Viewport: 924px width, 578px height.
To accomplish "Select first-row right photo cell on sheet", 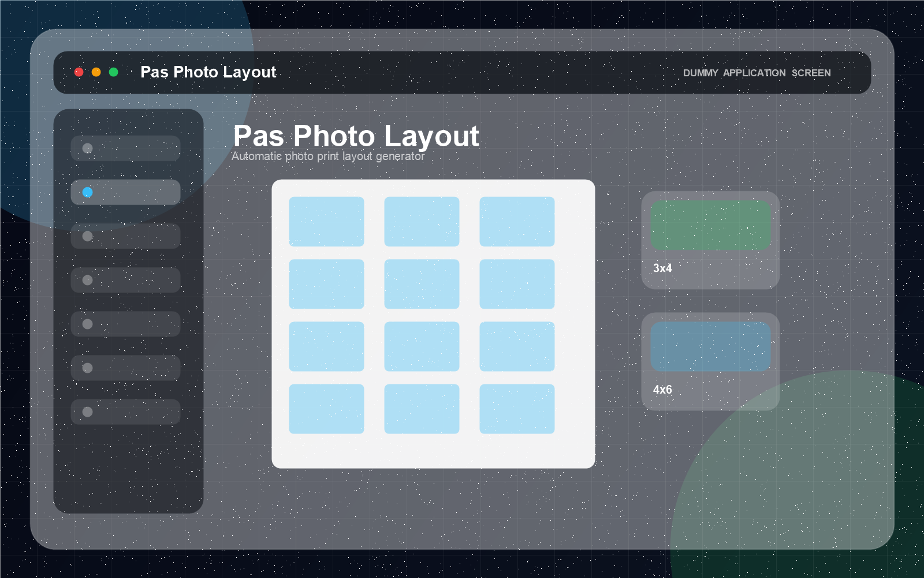I will (x=517, y=221).
